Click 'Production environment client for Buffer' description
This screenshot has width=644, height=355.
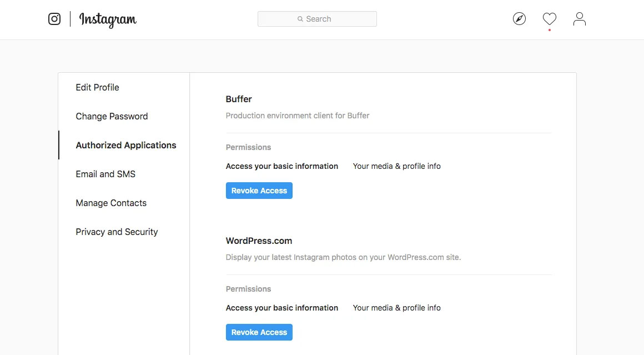tap(298, 116)
